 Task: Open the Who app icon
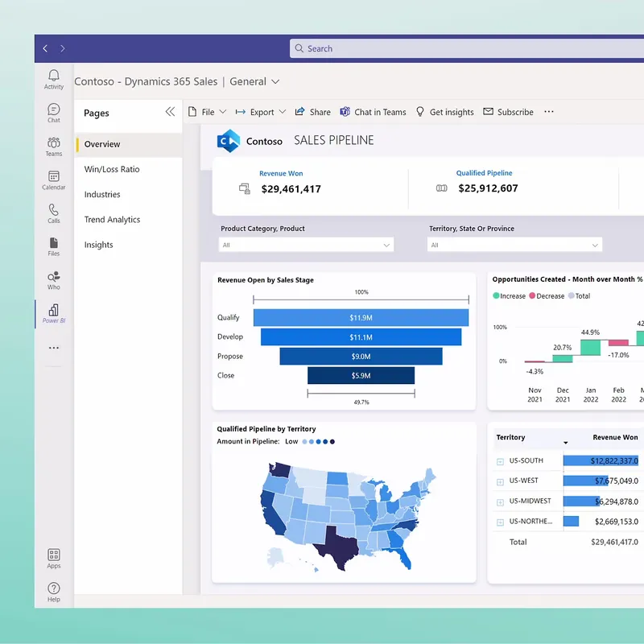(x=54, y=280)
